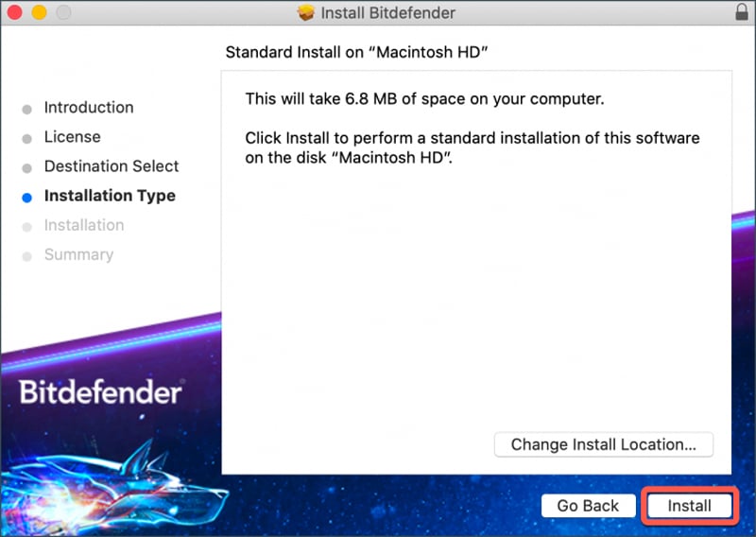Open Change Install Location options
756x537 pixels.
tap(603, 444)
